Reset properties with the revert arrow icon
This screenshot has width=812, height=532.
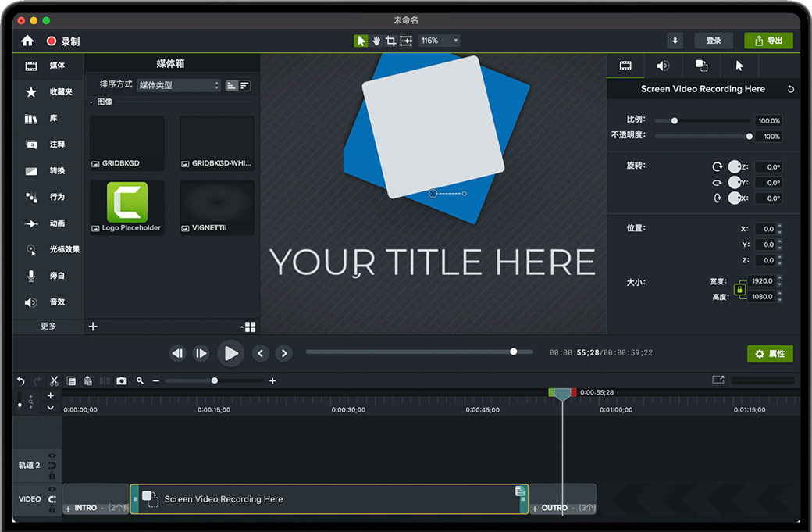[790, 89]
